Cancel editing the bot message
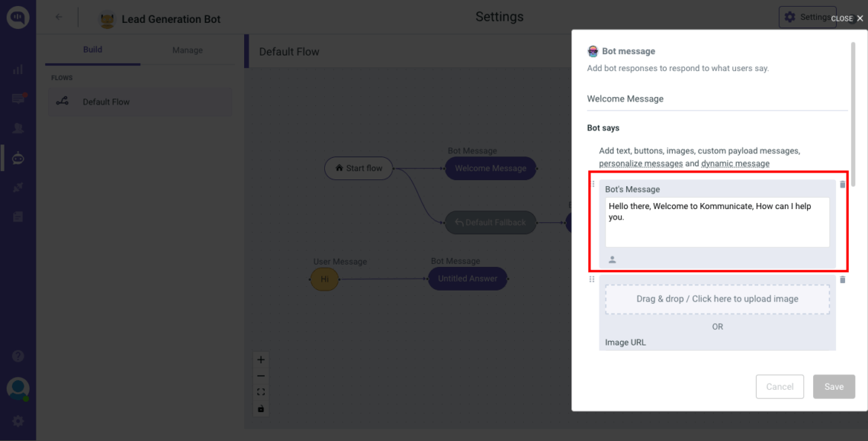 click(780, 386)
